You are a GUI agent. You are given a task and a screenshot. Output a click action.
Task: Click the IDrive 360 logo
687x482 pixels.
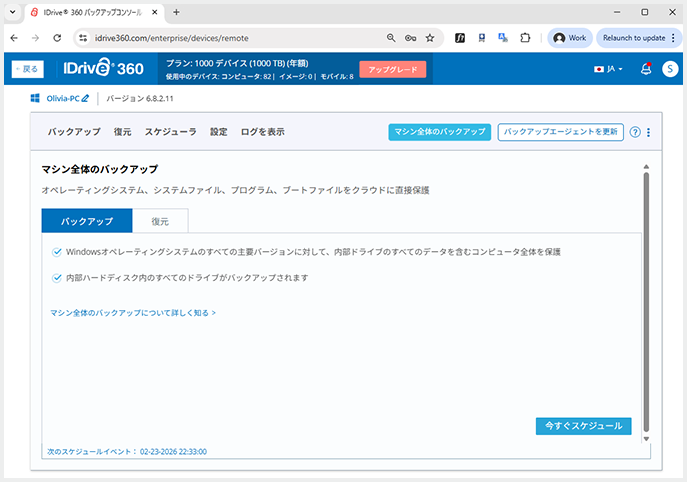105,69
